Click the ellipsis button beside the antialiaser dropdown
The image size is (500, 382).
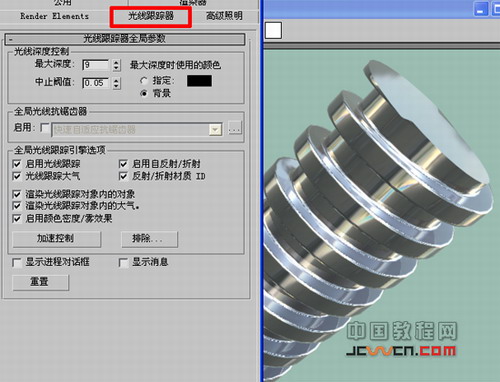(x=235, y=128)
